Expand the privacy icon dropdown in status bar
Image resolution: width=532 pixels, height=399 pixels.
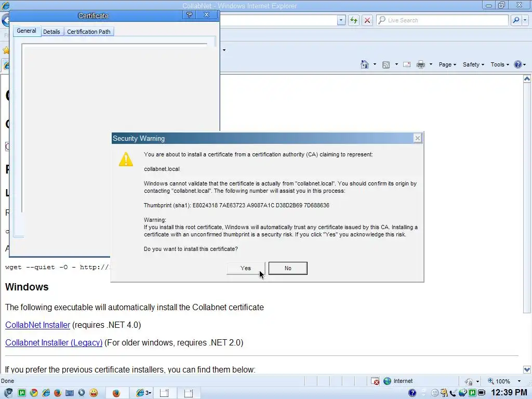[x=478, y=382]
